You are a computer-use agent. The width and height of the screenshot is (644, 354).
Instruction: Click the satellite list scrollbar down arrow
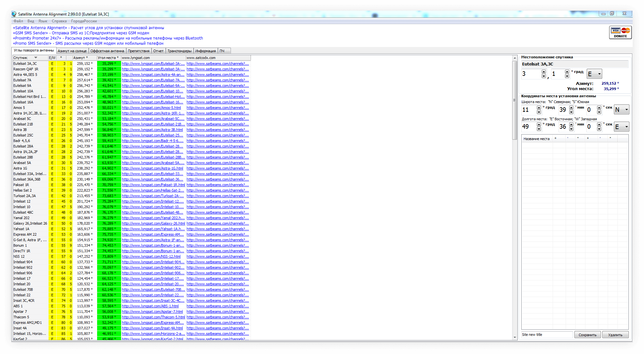coord(515,337)
